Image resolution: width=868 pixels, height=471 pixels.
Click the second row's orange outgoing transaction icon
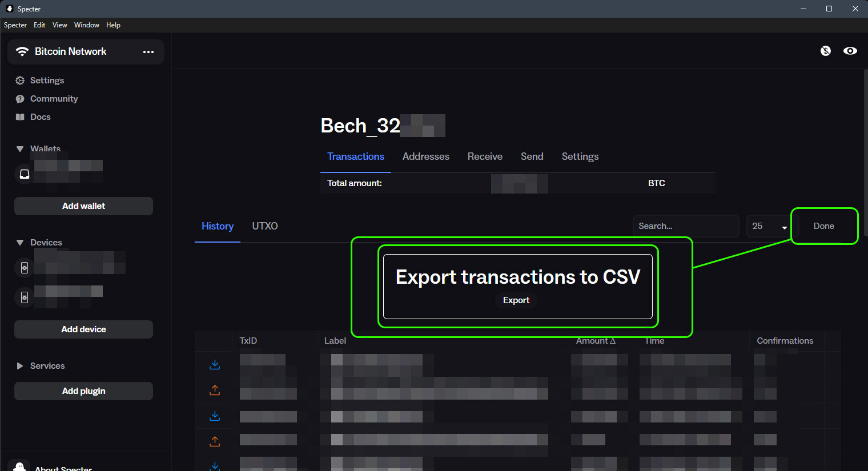point(215,390)
